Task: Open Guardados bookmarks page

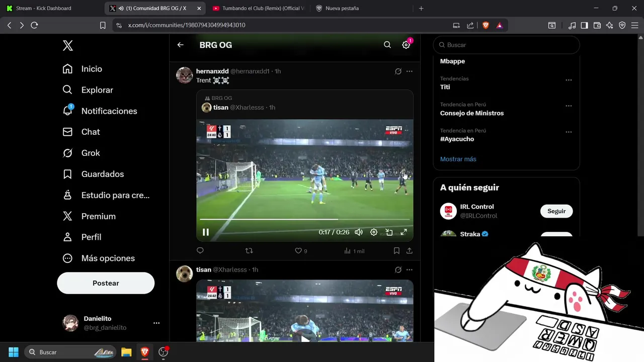Action: click(x=93, y=174)
